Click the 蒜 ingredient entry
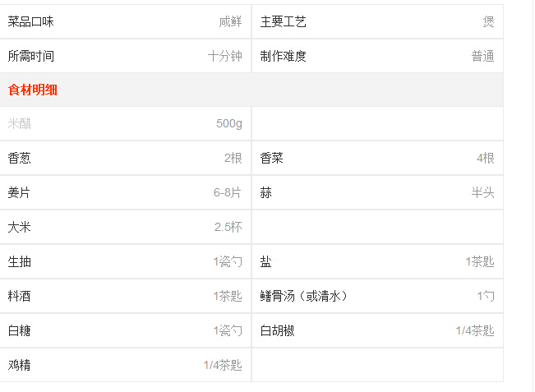535x392 pixels. 265,192
